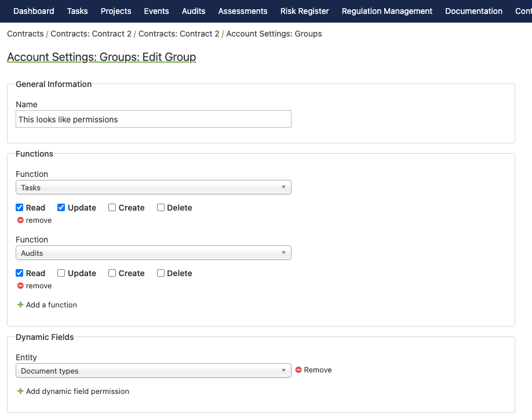This screenshot has width=532, height=420.
Task: Uncheck Read for Audits function
Action: click(x=20, y=273)
